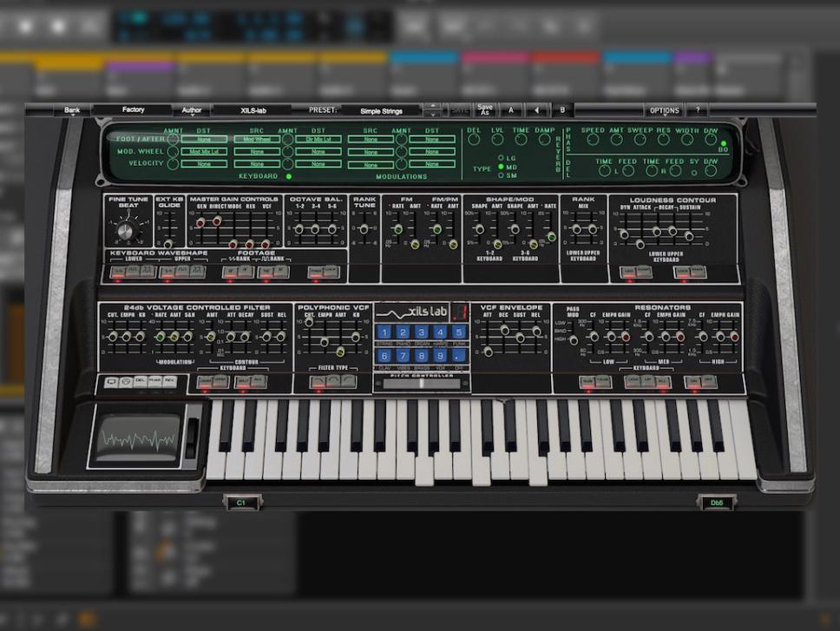Image resolution: width=840 pixels, height=631 pixels.
Task: Click the B preset compare button
Action: [562, 110]
